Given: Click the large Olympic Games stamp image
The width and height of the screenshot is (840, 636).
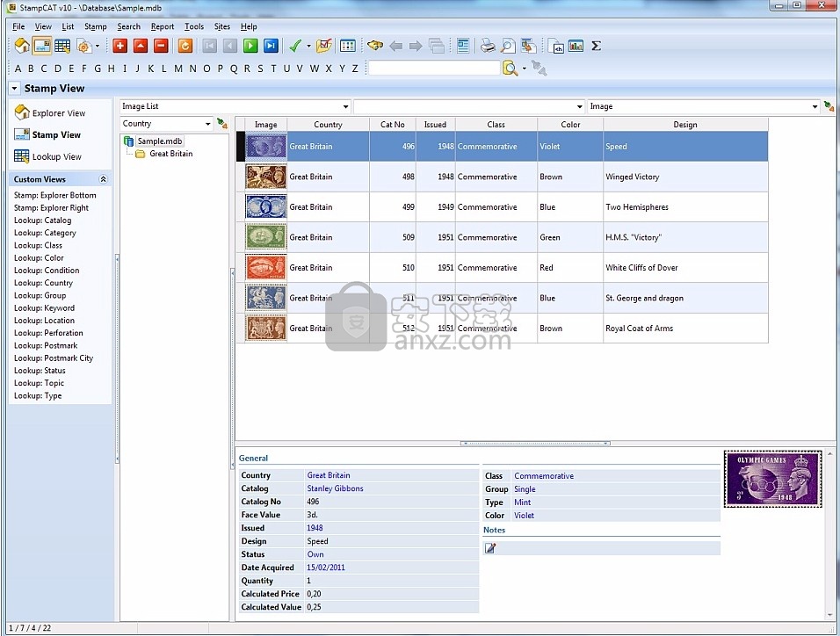Looking at the screenshot, I should click(x=773, y=479).
